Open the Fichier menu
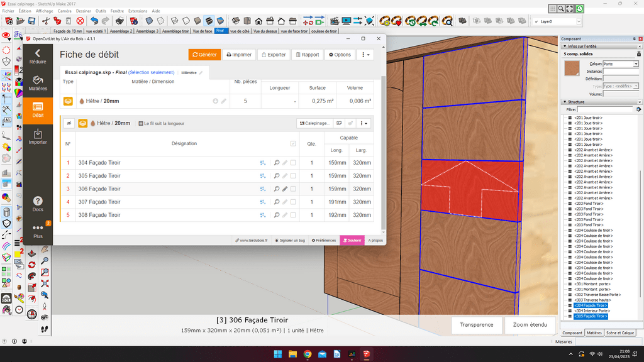 coord(8,11)
